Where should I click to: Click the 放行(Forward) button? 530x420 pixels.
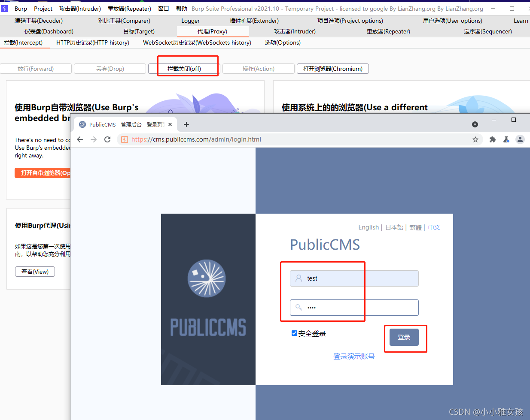36,69
